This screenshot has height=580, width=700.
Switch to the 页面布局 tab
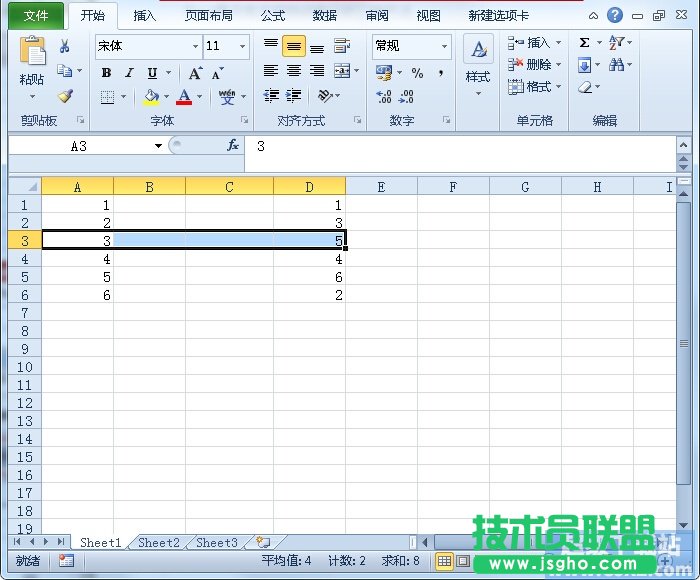coord(209,16)
